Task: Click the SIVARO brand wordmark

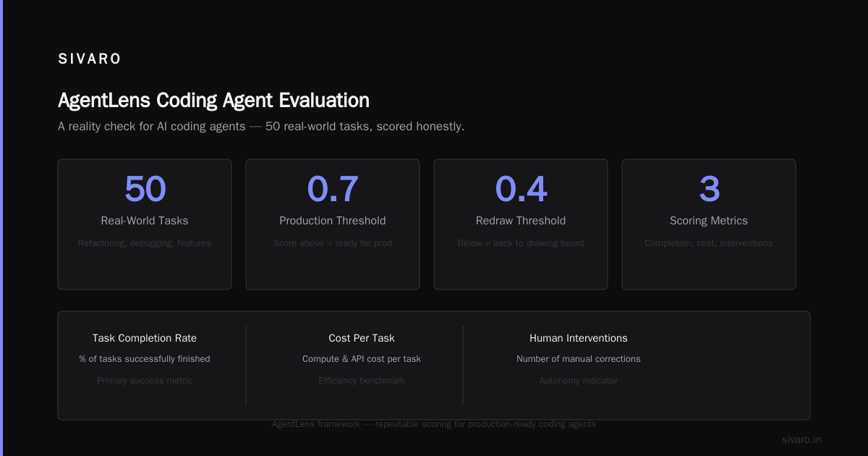Action: point(90,59)
